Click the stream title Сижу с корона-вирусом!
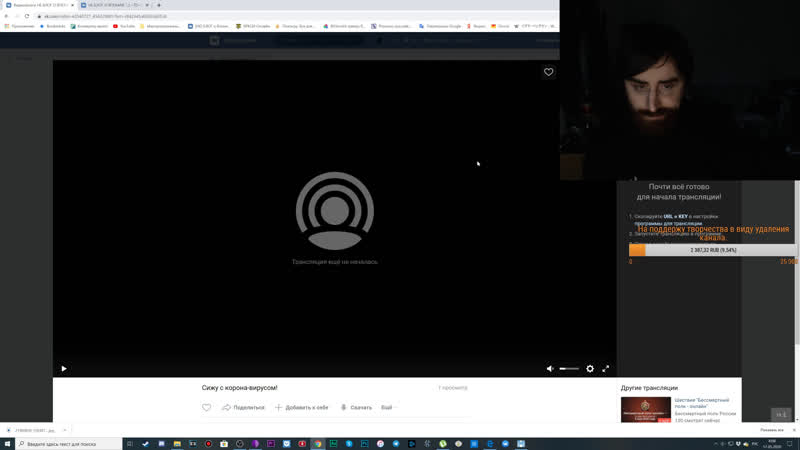Image resolution: width=800 pixels, height=450 pixels. click(239, 388)
